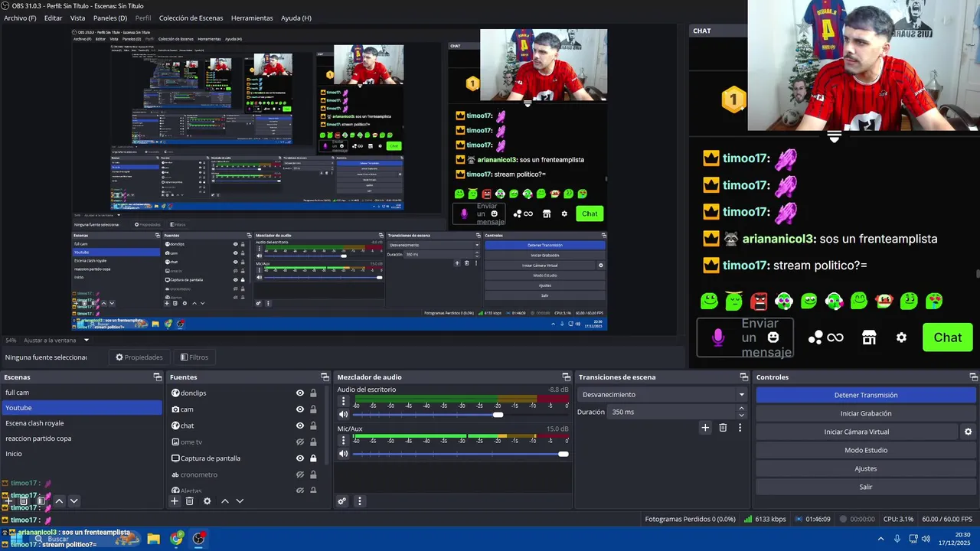Open Editar menu

pyautogui.click(x=53, y=18)
